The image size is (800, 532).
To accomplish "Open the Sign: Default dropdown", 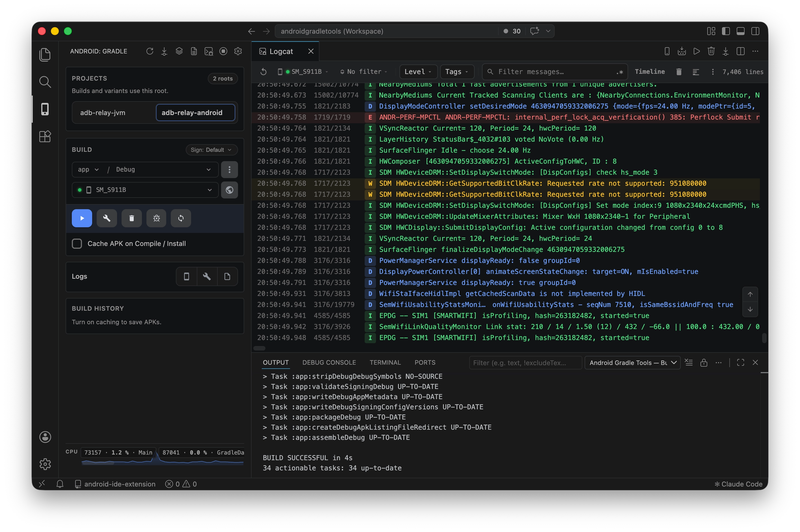I will click(211, 150).
